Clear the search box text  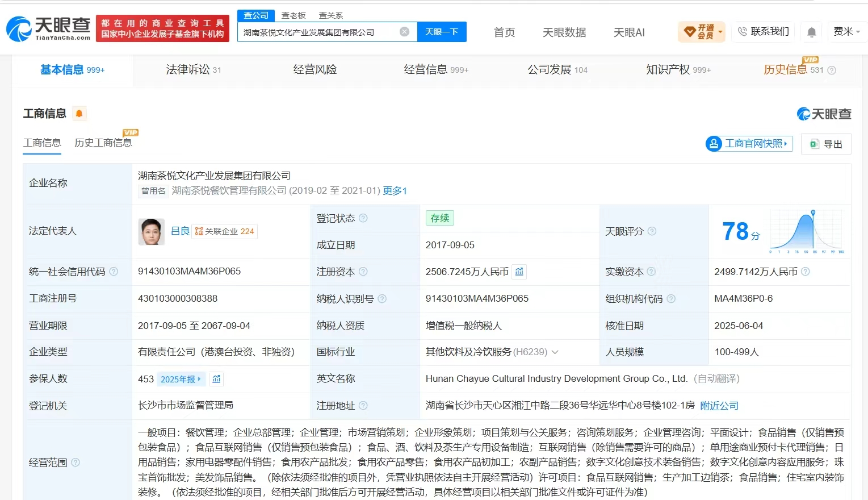pyautogui.click(x=404, y=32)
